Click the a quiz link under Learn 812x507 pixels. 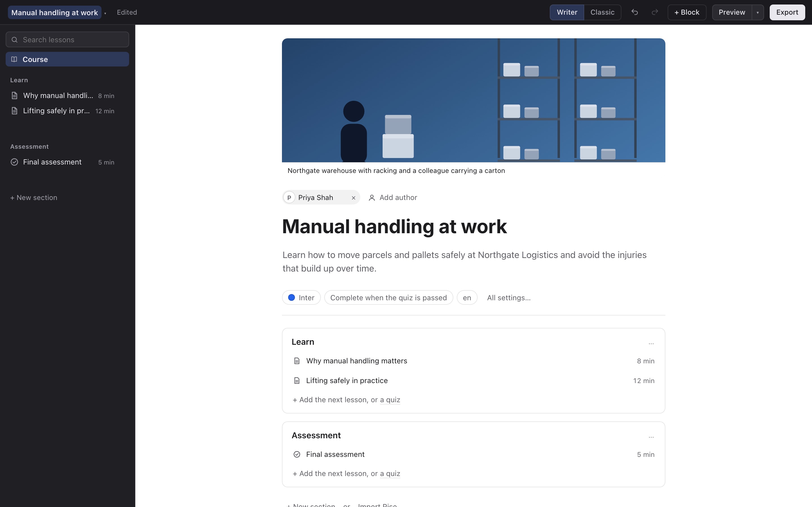(x=390, y=400)
